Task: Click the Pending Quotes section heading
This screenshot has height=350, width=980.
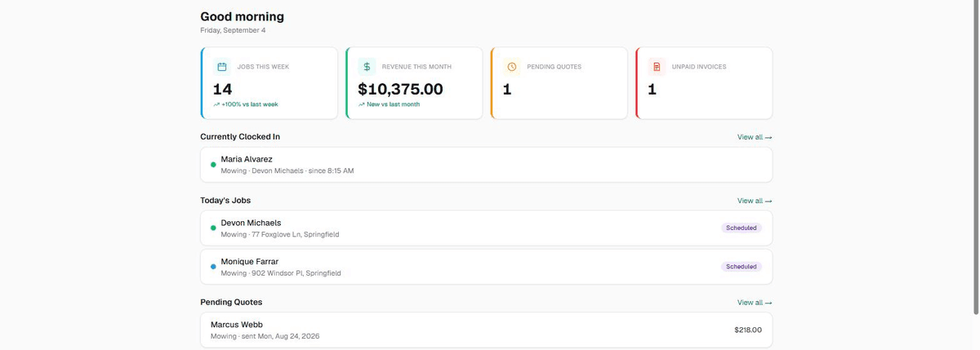Action: [x=231, y=303]
